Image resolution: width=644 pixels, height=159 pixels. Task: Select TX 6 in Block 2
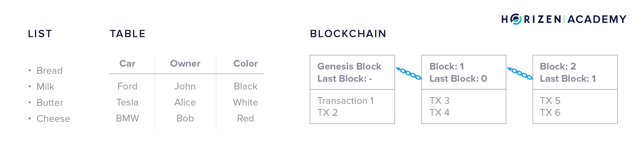550,113
